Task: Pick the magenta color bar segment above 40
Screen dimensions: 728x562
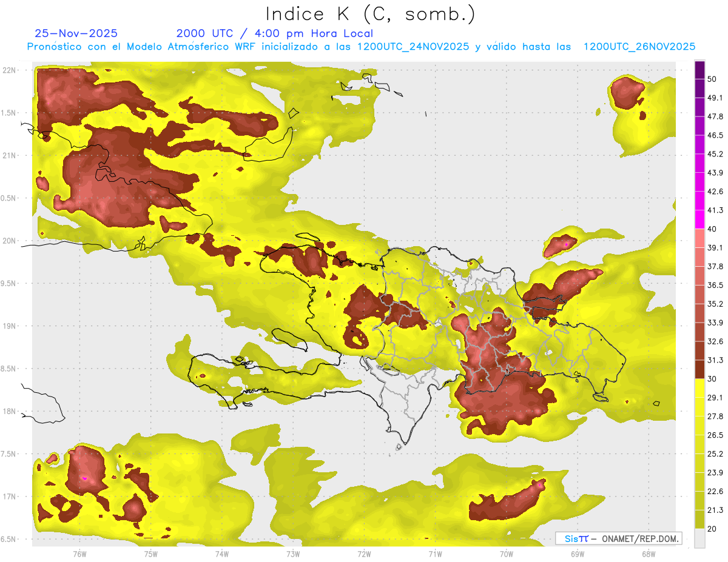Action: 699,219
